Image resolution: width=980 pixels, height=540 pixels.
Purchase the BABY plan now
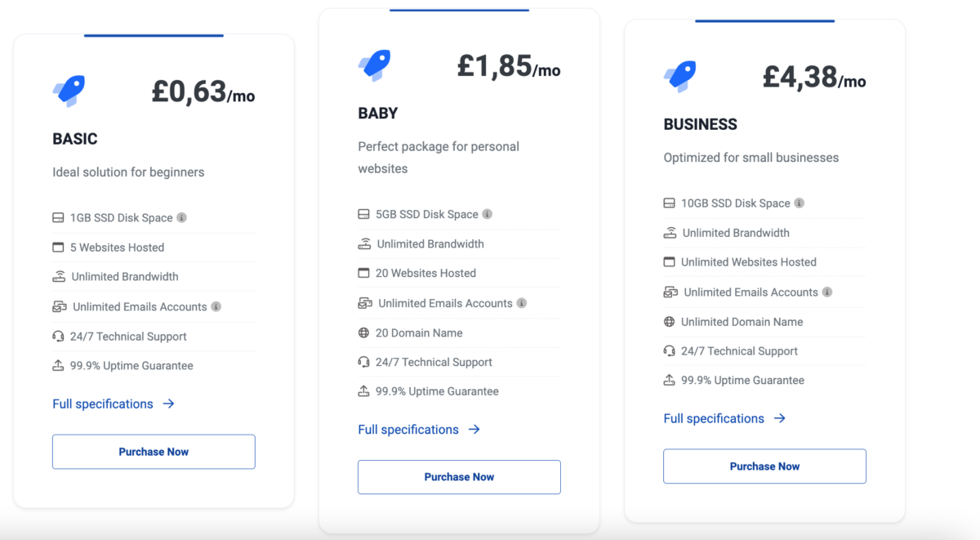(459, 477)
